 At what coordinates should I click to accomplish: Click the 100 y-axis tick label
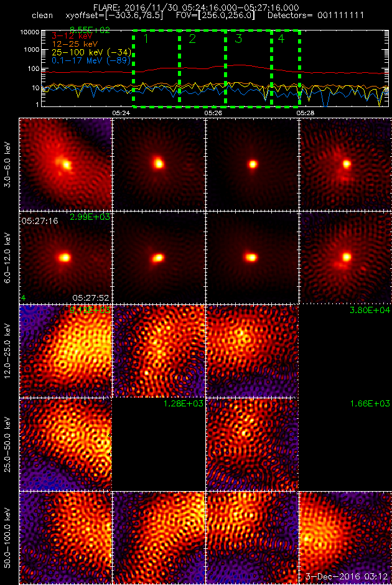(x=34, y=68)
